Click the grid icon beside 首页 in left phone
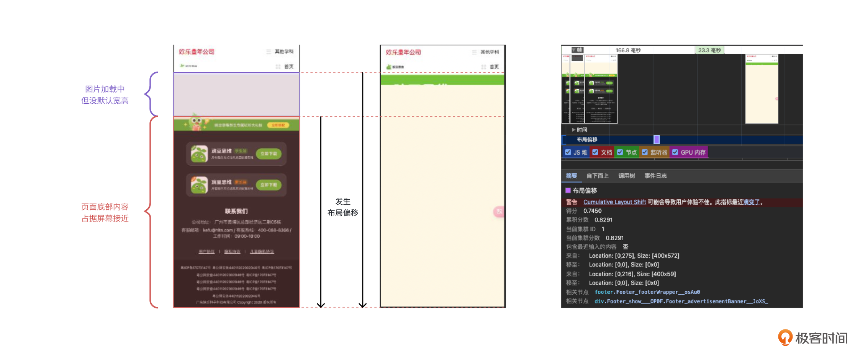The image size is (868, 357). (x=278, y=67)
